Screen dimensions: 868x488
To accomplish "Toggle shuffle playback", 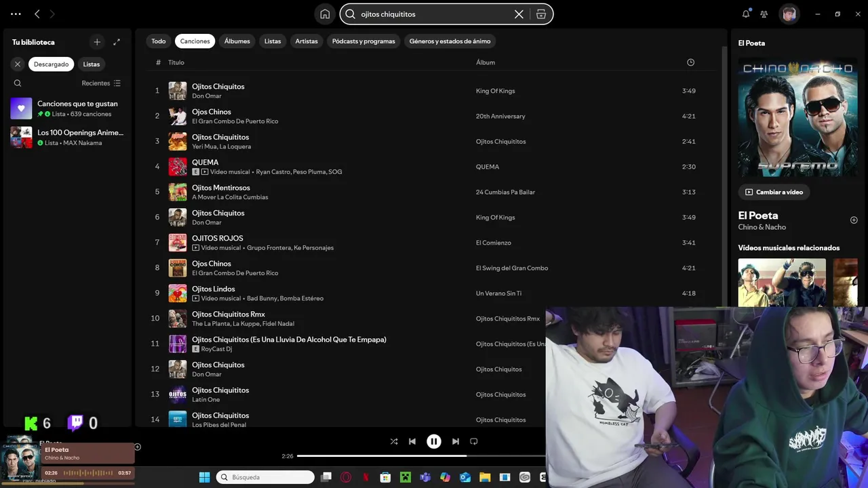I will pyautogui.click(x=394, y=441).
